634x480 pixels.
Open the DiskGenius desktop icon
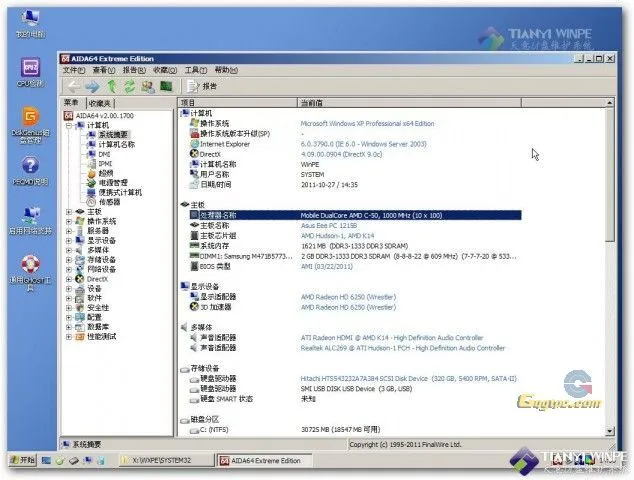click(x=30, y=125)
